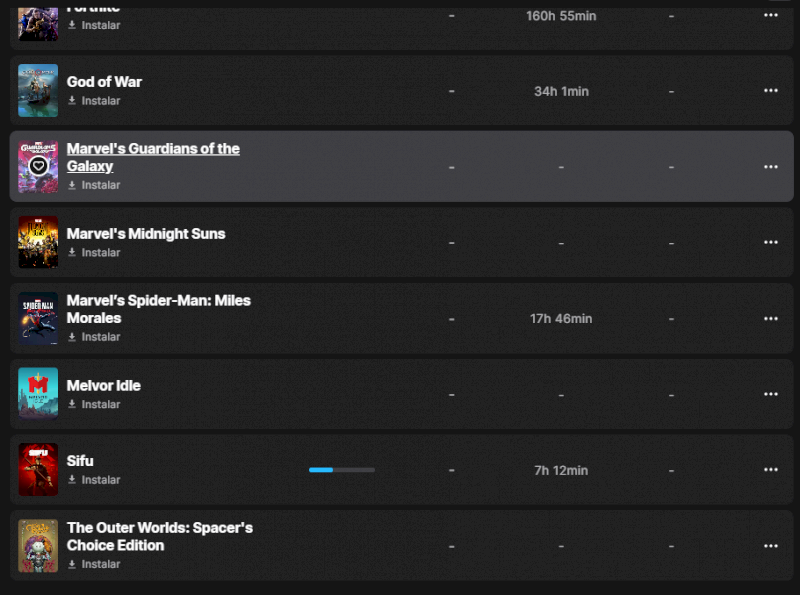The image size is (800, 595).
Task: Open the Sifu cover thumbnail
Action: 38,470
